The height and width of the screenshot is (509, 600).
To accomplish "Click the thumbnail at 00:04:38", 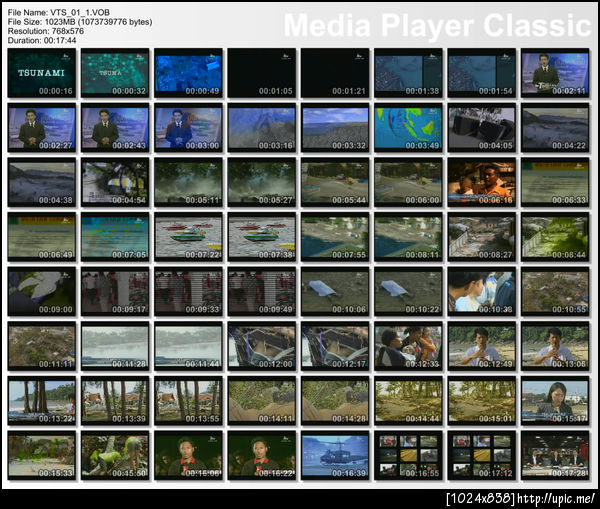I will click(42, 182).
